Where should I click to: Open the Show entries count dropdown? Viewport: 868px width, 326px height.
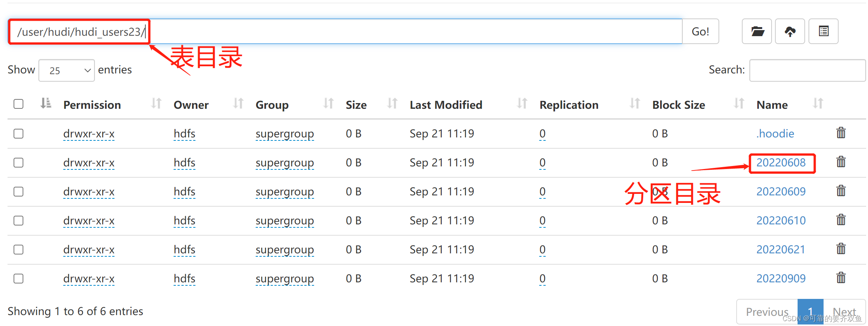(x=67, y=70)
